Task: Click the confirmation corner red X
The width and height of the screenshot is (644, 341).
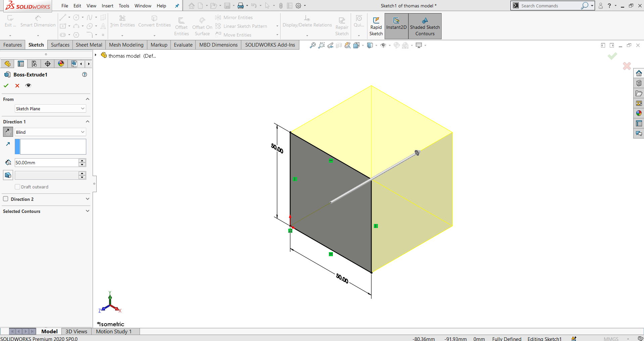Action: [x=627, y=66]
